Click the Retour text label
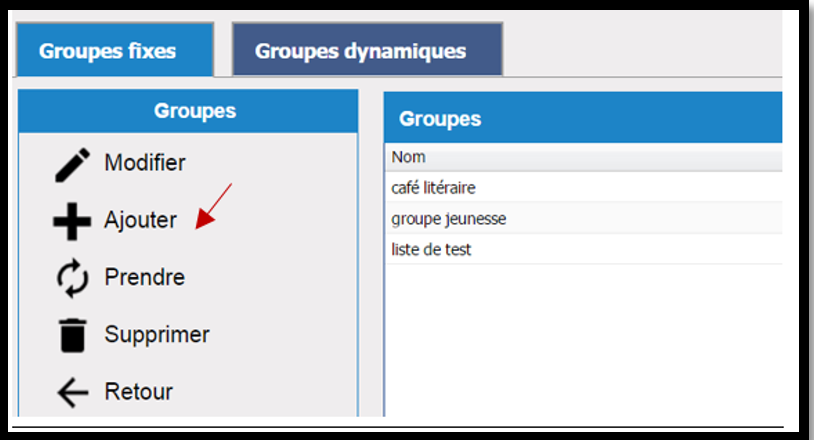The image size is (814, 440). pyautogui.click(x=139, y=391)
